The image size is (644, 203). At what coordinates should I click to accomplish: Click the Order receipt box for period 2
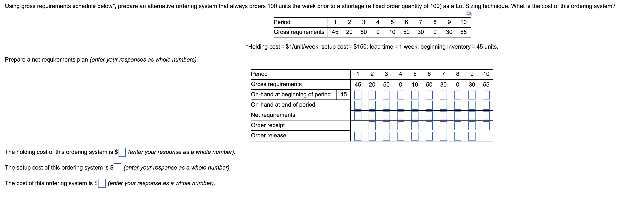coord(373,125)
